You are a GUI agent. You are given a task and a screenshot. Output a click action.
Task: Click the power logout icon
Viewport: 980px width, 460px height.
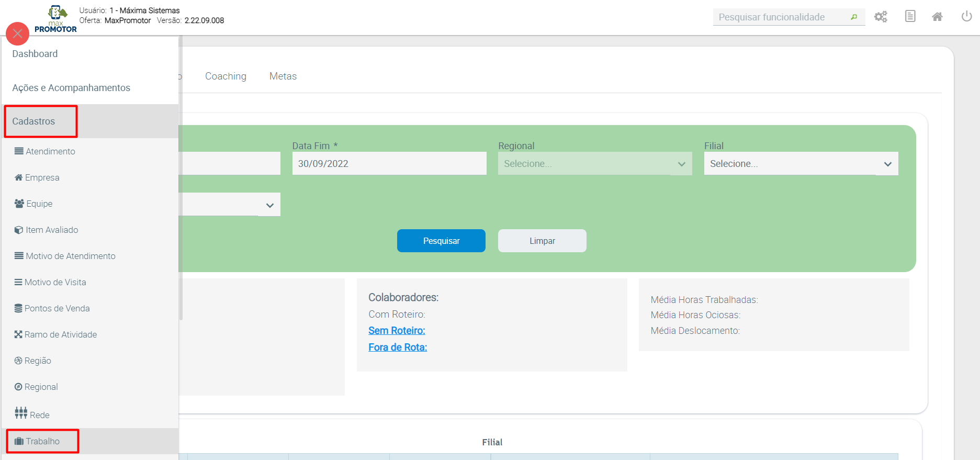click(x=967, y=16)
